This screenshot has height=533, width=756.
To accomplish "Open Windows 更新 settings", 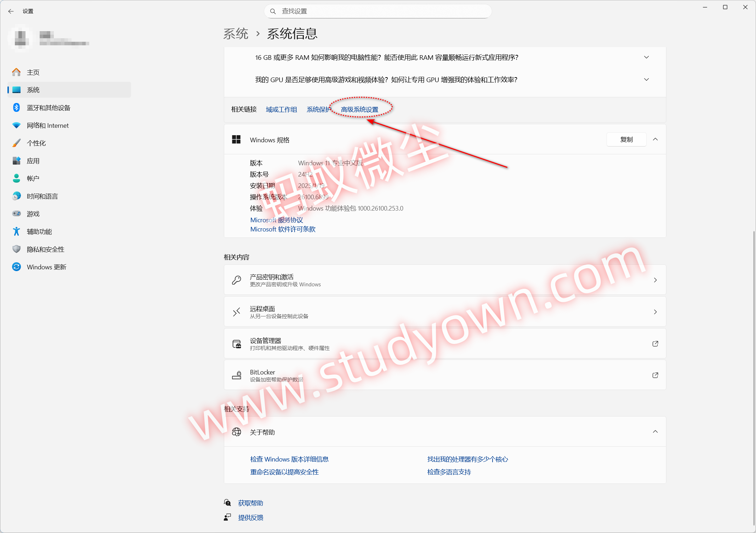I will tap(46, 267).
